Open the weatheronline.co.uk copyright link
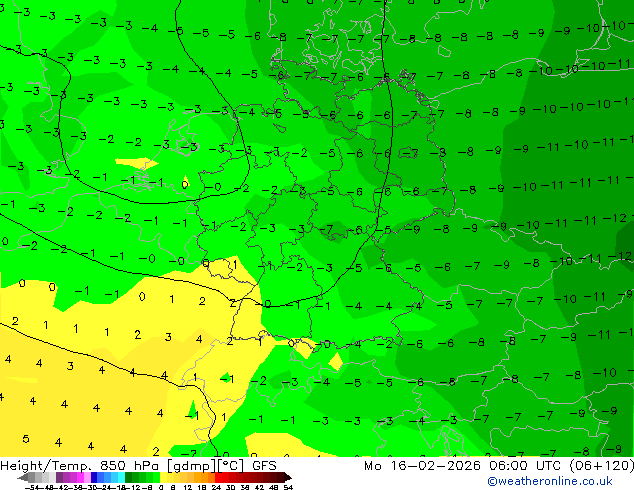 [x=550, y=481]
